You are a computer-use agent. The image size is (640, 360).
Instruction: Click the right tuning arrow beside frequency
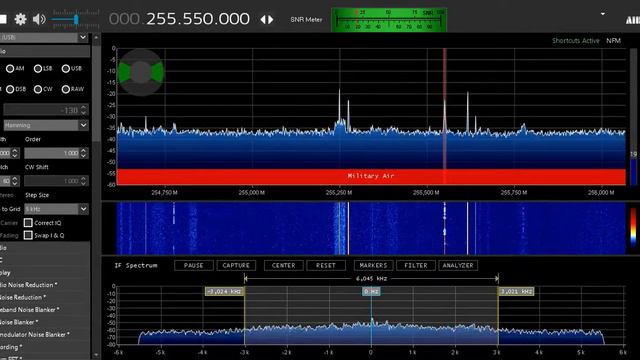point(271,19)
